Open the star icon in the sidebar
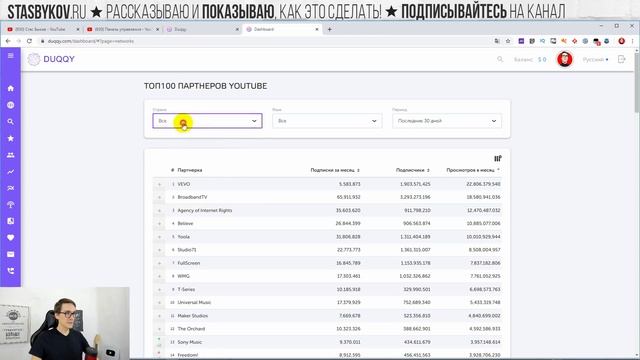This screenshot has height=360, width=640. (x=11, y=138)
